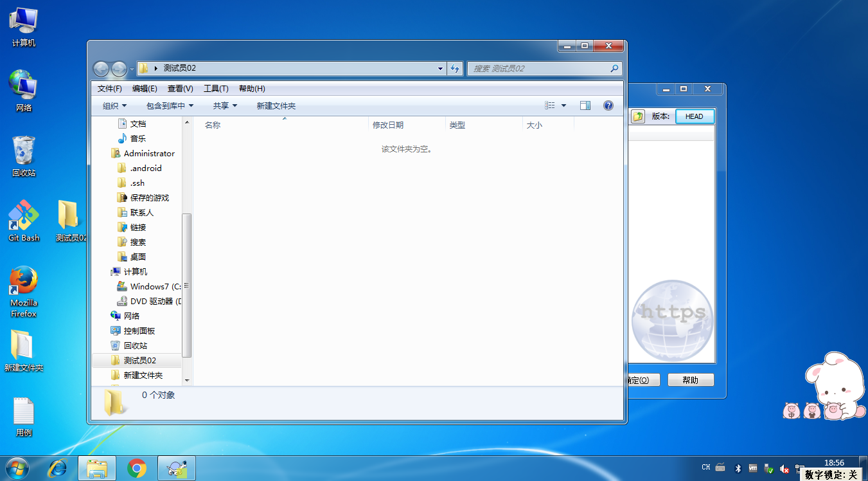This screenshot has width=868, height=481.
Task: Click the HEAD button in rear window
Action: [x=695, y=116]
